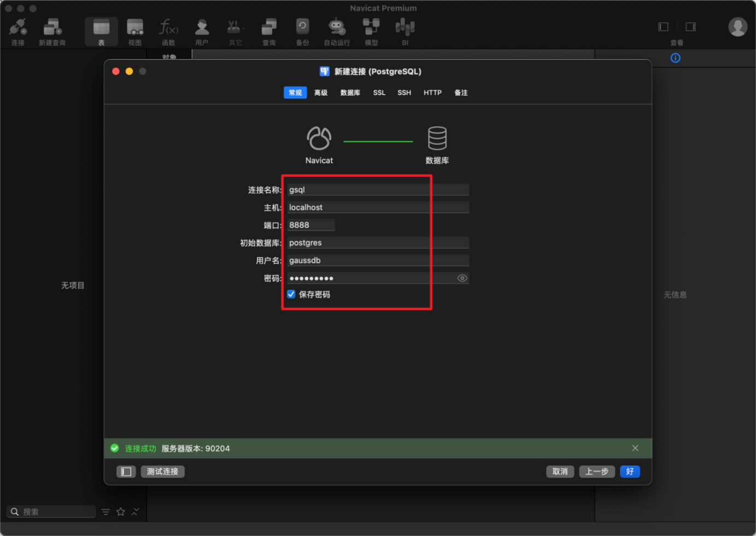
Task: Switch to the 高级 tab
Action: point(321,93)
